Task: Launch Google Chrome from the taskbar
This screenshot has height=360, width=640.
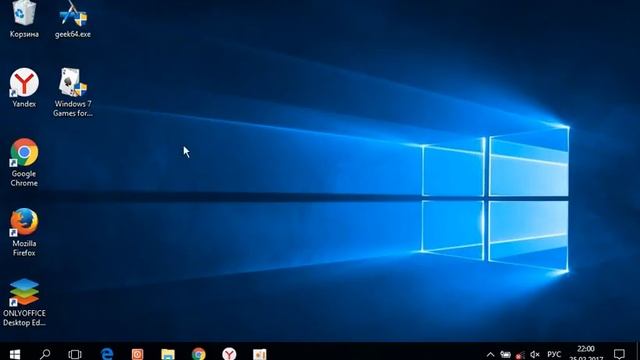Action: pos(199,353)
